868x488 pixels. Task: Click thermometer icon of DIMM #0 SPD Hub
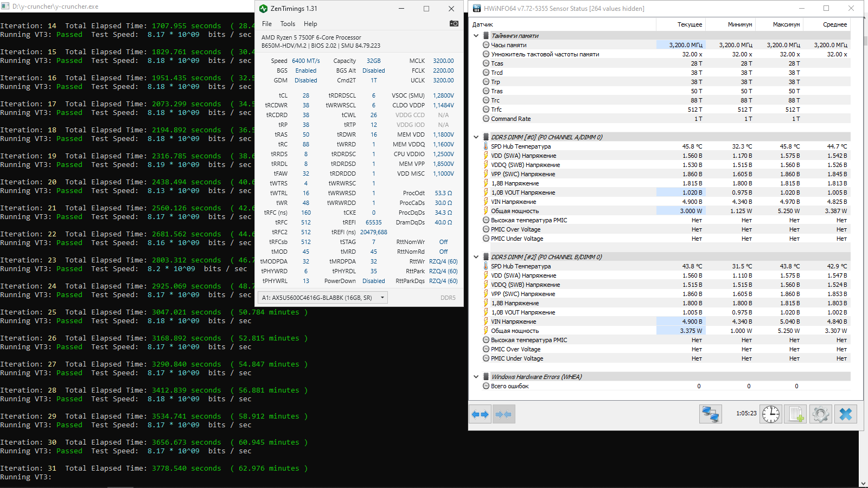486,146
